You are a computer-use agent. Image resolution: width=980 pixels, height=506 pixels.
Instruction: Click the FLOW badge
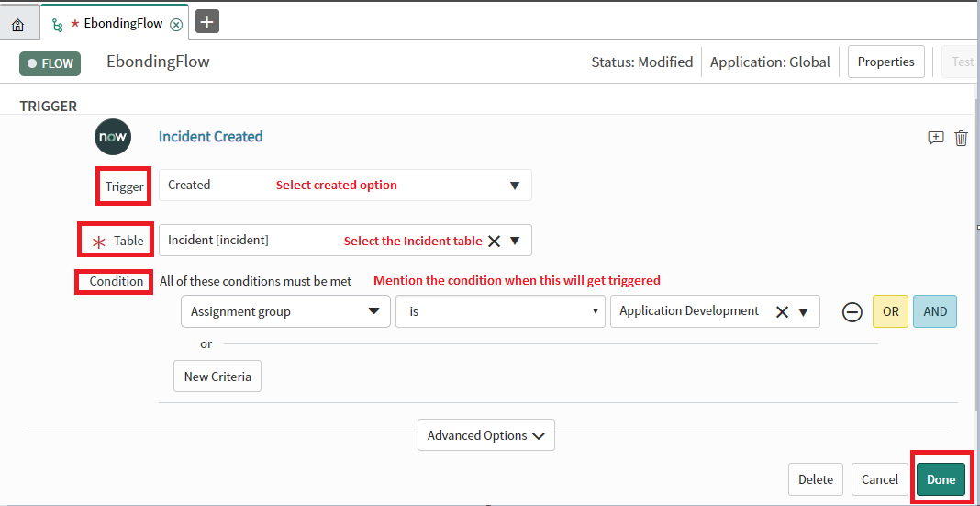[x=50, y=63]
